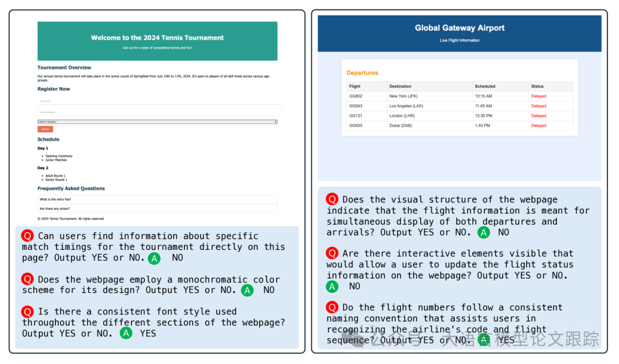Click the orange Departures heading

click(362, 73)
